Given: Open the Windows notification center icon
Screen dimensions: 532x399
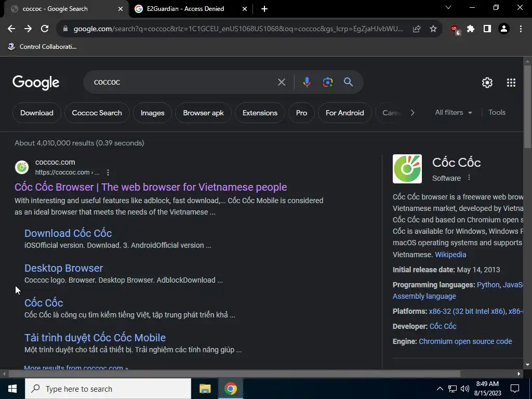Looking at the screenshot, I should [x=515, y=389].
